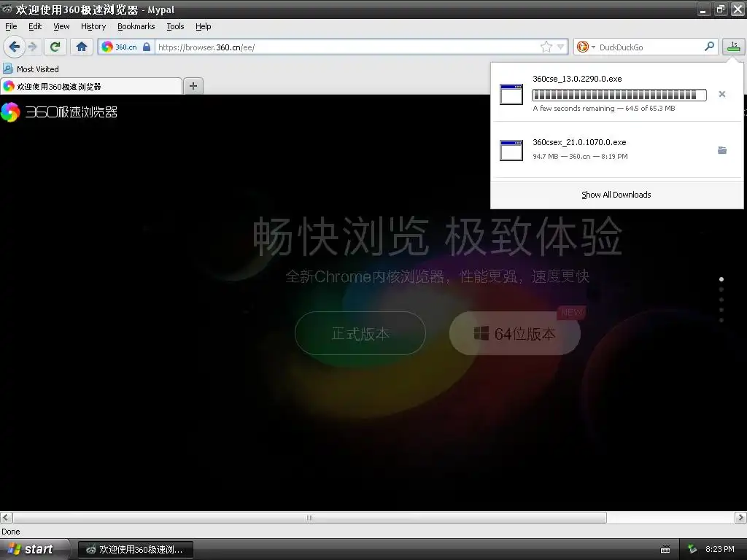Viewport: 747px width, 560px height.
Task: Open containing folder for 360csex_21.0.1070.0.exe
Action: coord(722,150)
